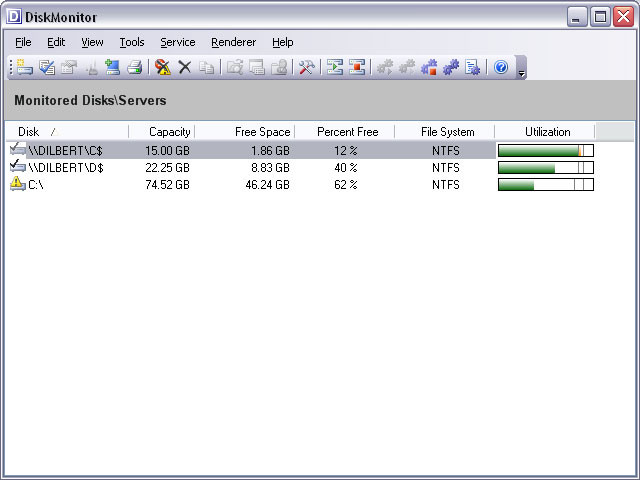This screenshot has width=640, height=480.
Task: Click the black X delete toolbar icon
Action: [x=185, y=67]
